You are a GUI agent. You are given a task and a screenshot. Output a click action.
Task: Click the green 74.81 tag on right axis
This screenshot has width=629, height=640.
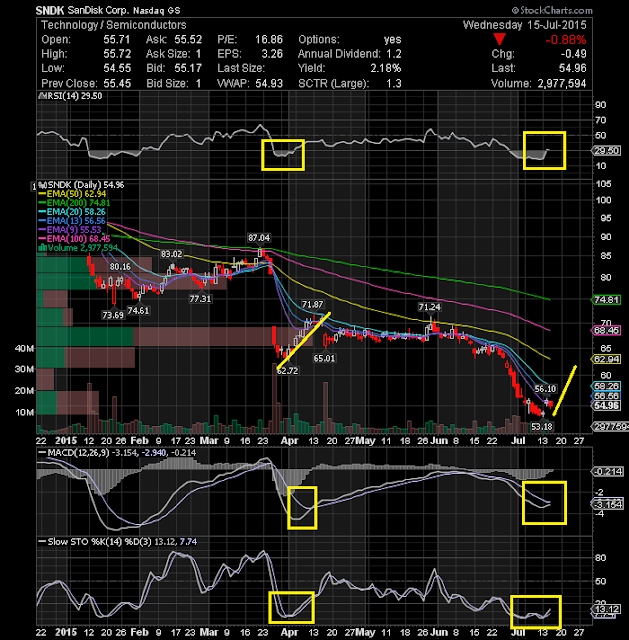click(x=607, y=300)
